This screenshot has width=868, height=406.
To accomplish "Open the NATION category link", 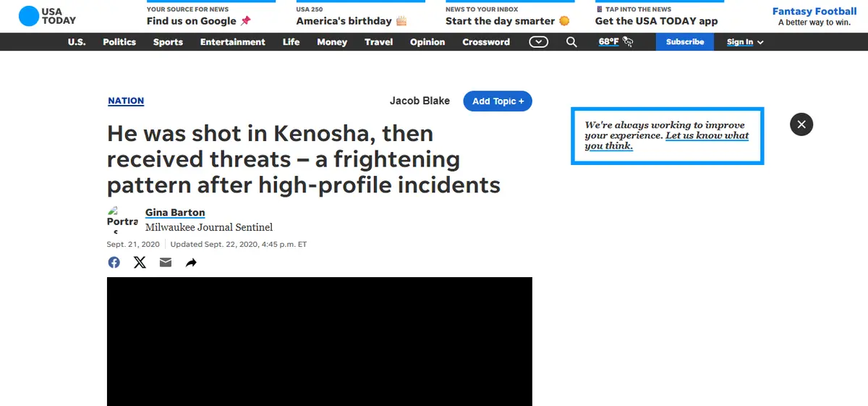I will 126,101.
